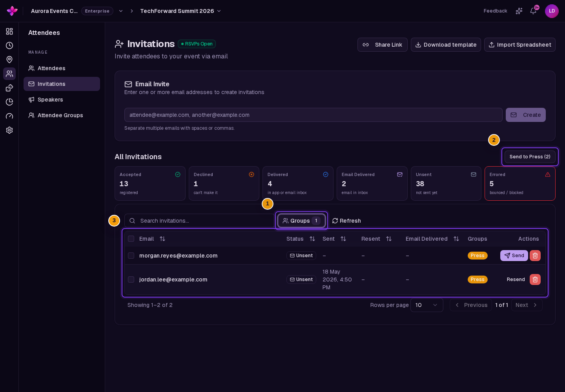Click the Feedback link

[x=495, y=11]
